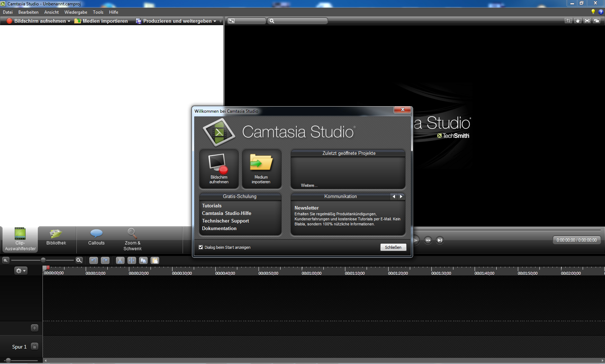Click the copy button in timeline toolbar
The height and width of the screenshot is (364, 605).
coord(143,260)
